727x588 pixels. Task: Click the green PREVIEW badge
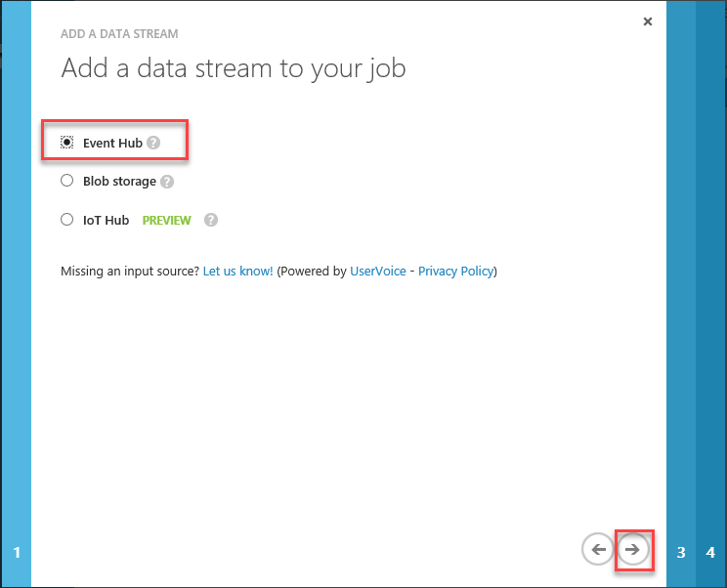tap(167, 221)
